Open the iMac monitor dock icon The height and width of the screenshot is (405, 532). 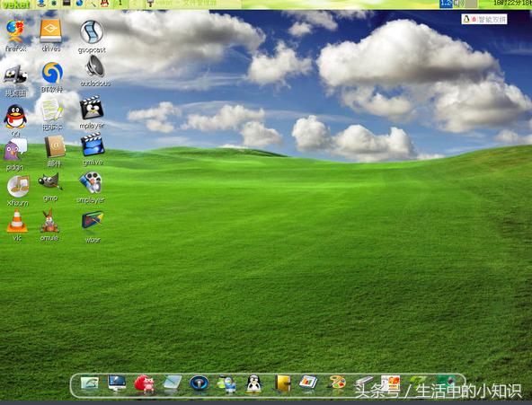[x=117, y=383]
